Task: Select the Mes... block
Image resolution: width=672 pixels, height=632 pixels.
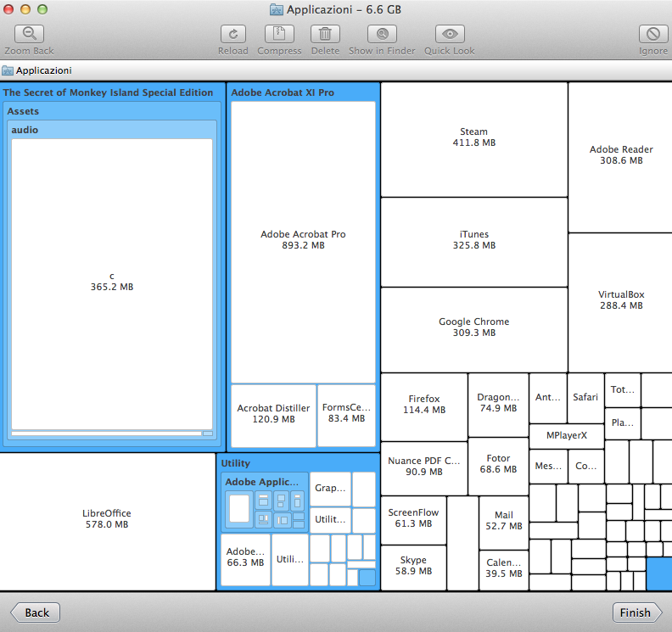Action: click(548, 467)
